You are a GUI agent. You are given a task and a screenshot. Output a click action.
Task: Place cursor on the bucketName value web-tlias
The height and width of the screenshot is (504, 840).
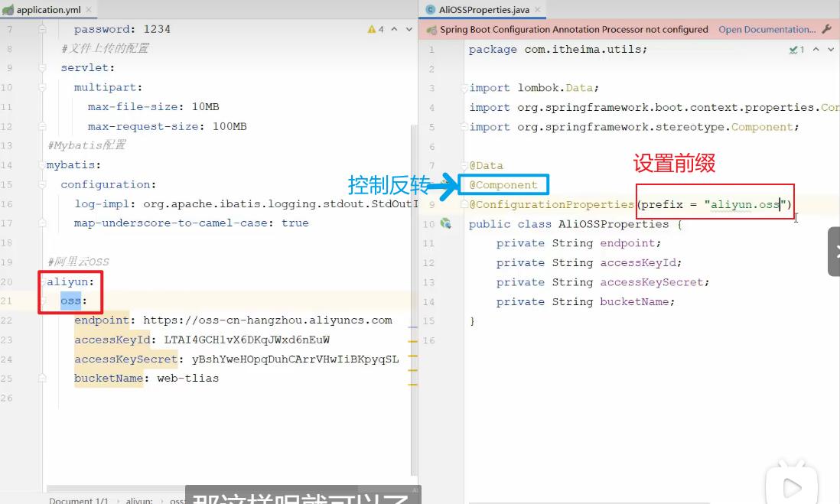click(187, 379)
